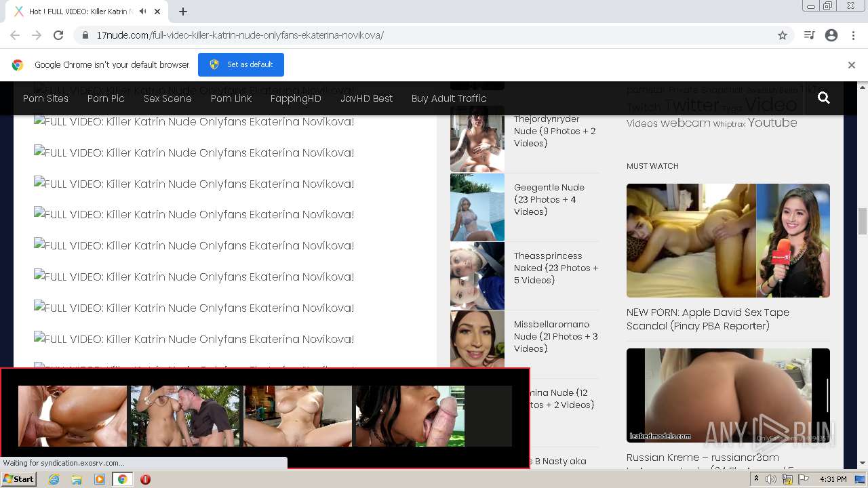Click the Chrome logo in the info bar

pyautogui.click(x=18, y=65)
